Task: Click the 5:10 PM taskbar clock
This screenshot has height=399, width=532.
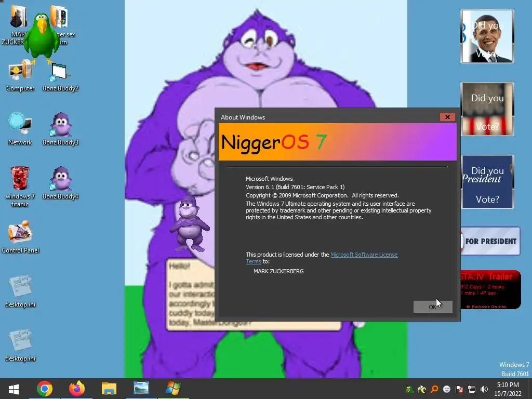Action: click(x=508, y=389)
